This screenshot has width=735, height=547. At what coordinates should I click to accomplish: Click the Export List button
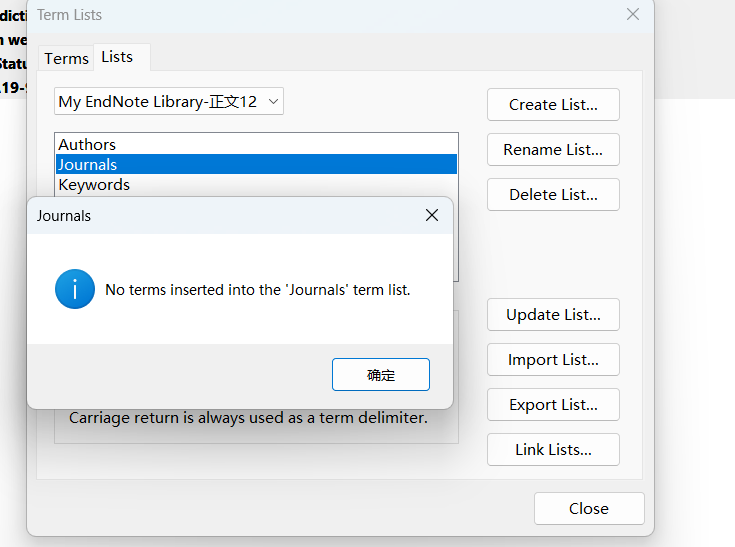pyautogui.click(x=553, y=405)
